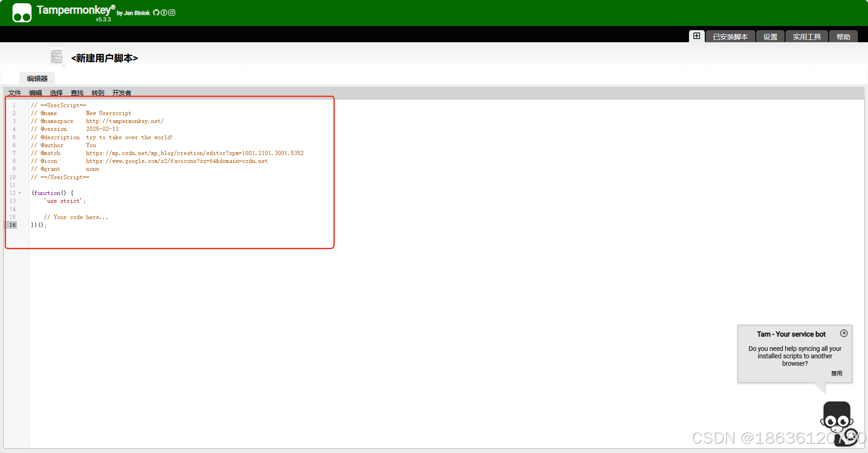Click the // ==UserScript== opening line
Screen dimensions: 868x453
point(58,105)
